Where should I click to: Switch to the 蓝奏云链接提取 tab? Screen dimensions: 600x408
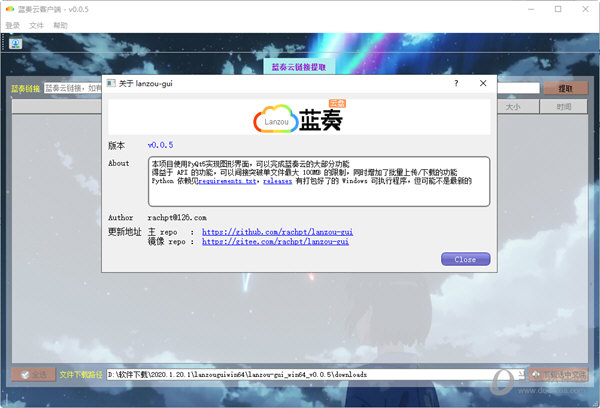(299, 67)
